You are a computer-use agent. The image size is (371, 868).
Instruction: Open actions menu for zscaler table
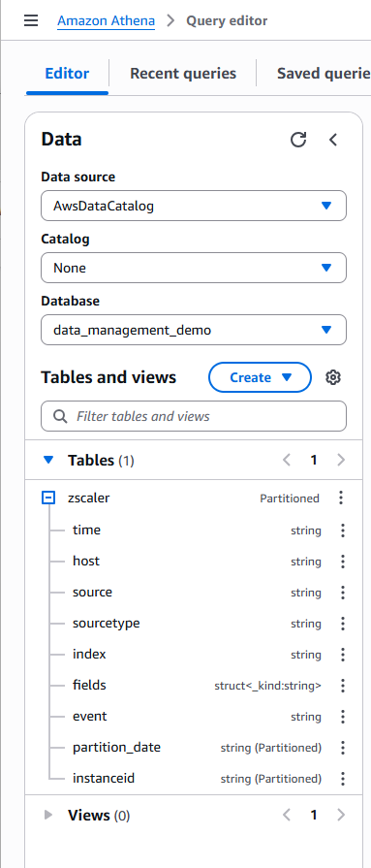(x=341, y=498)
